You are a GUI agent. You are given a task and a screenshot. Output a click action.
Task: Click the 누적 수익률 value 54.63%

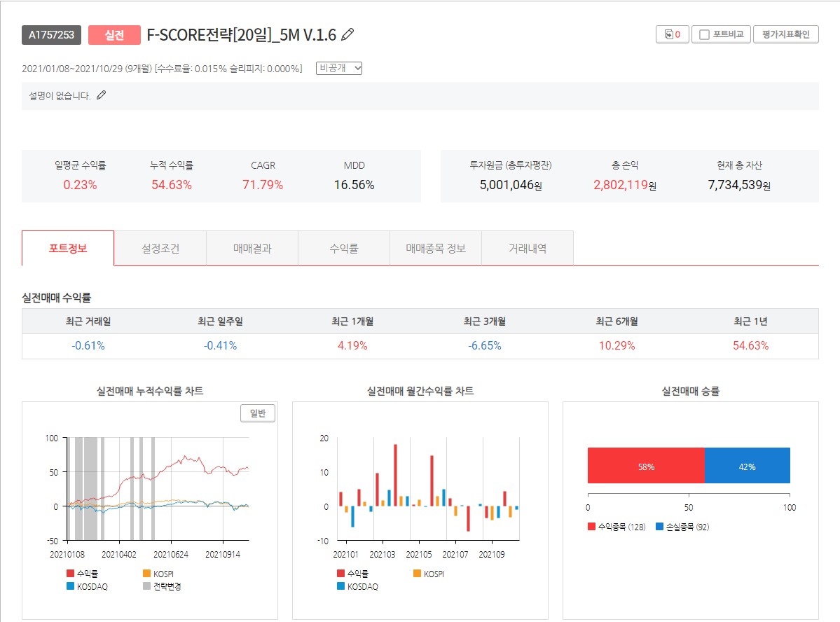pyautogui.click(x=172, y=185)
